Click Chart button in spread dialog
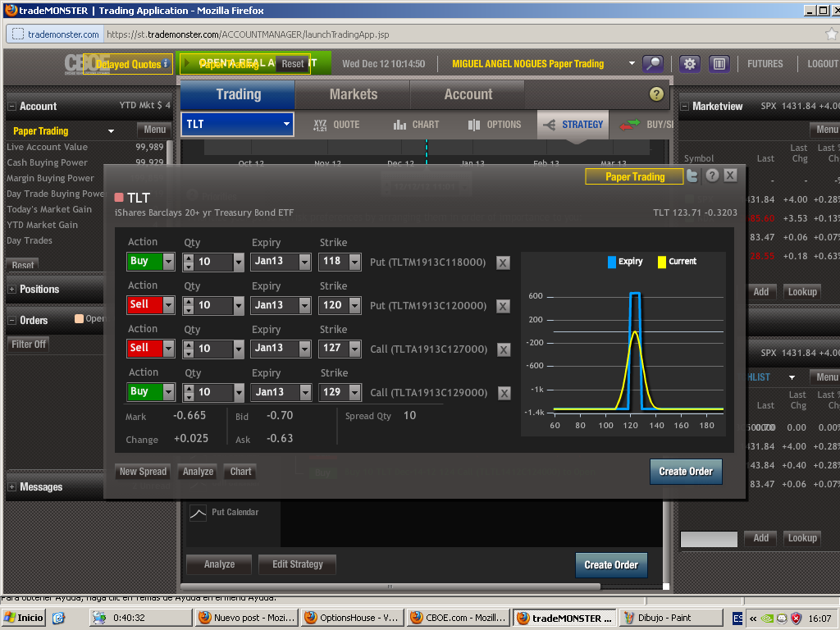Screen dimensions: 840x630 pyautogui.click(x=240, y=472)
